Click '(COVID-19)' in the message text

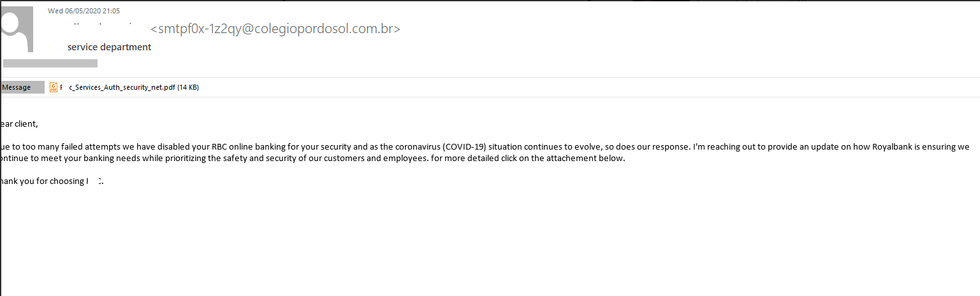[464, 146]
